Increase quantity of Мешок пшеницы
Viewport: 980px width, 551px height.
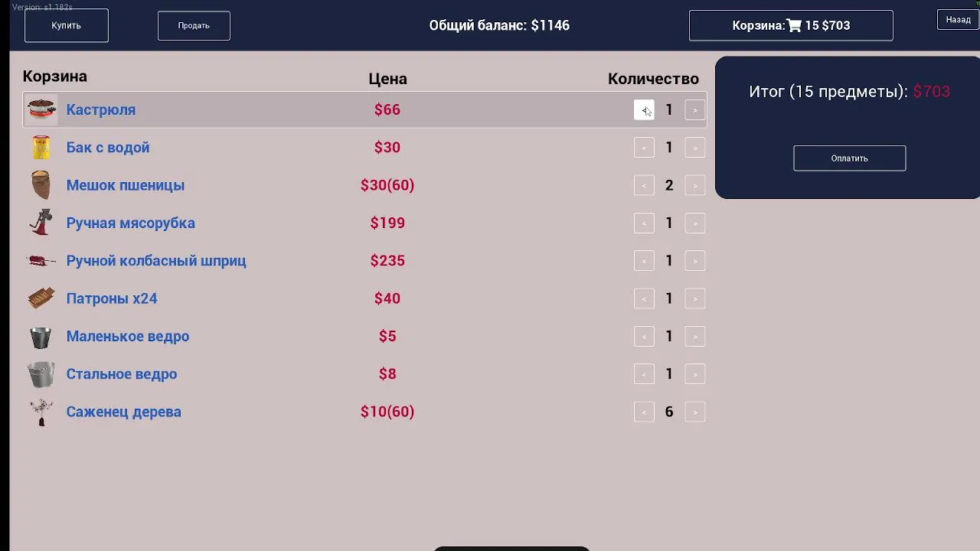(694, 185)
